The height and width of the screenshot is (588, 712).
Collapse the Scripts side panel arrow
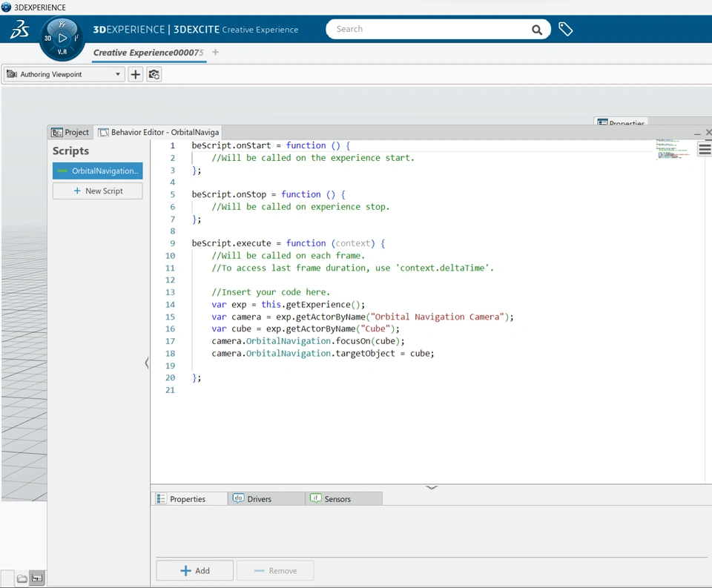[x=147, y=363]
